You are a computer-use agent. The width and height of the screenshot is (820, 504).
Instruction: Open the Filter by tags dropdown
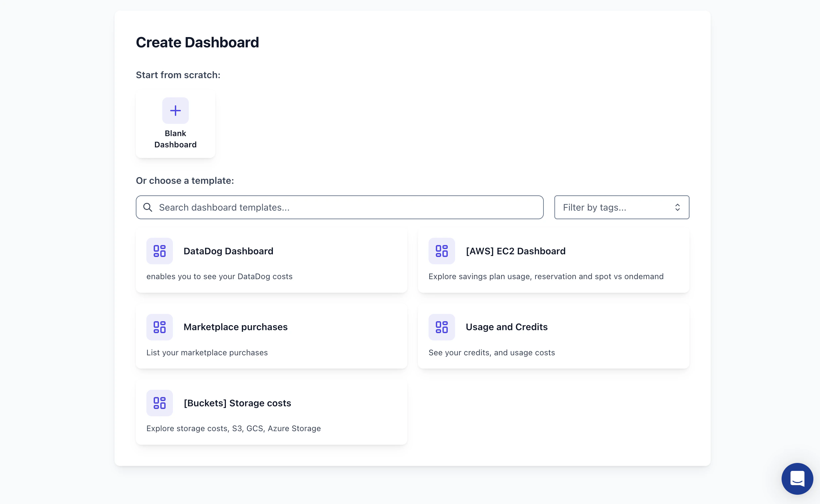click(x=621, y=207)
